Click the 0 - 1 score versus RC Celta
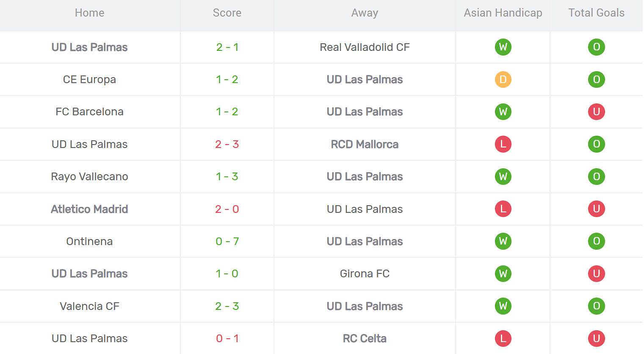This screenshot has height=354, width=644. [x=227, y=338]
